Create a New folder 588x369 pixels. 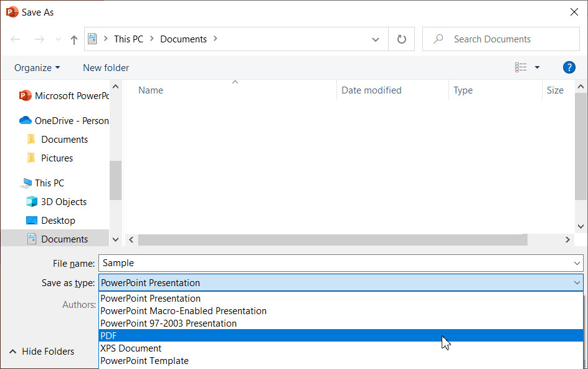tap(106, 68)
